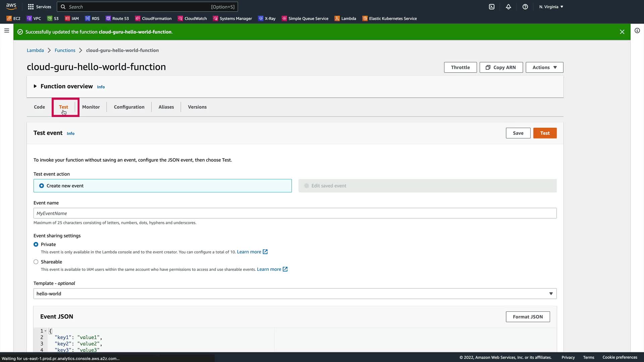The width and height of the screenshot is (644, 362).
Task: Select the Shareable radio option
Action: point(36,262)
